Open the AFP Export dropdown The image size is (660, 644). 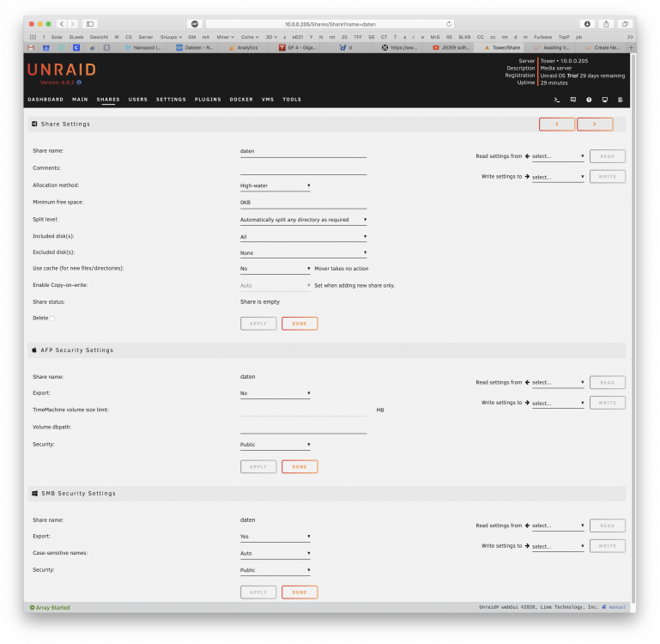(276, 393)
